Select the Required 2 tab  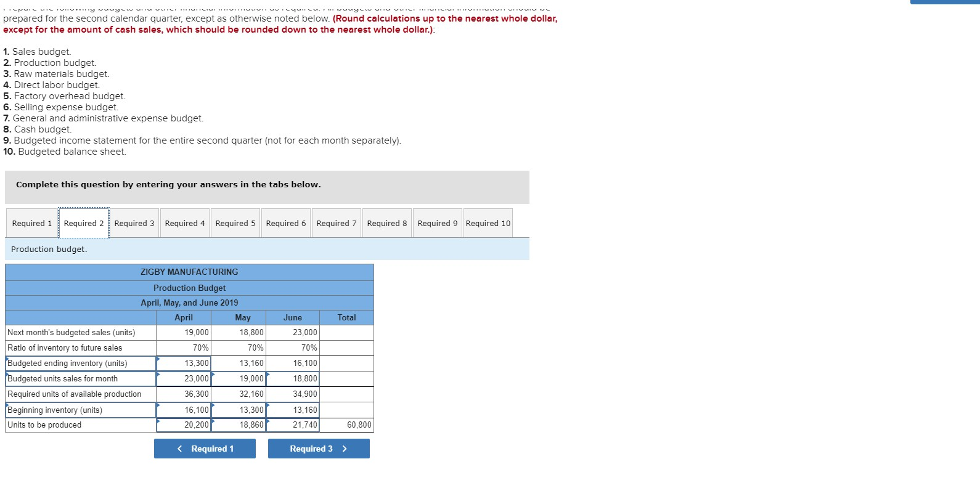tap(84, 223)
